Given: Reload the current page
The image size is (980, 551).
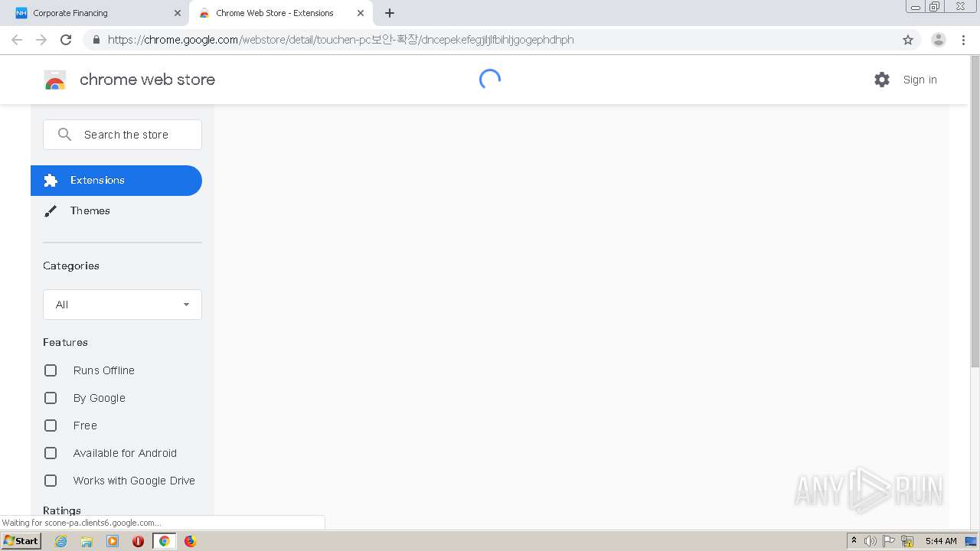Looking at the screenshot, I should click(x=66, y=40).
